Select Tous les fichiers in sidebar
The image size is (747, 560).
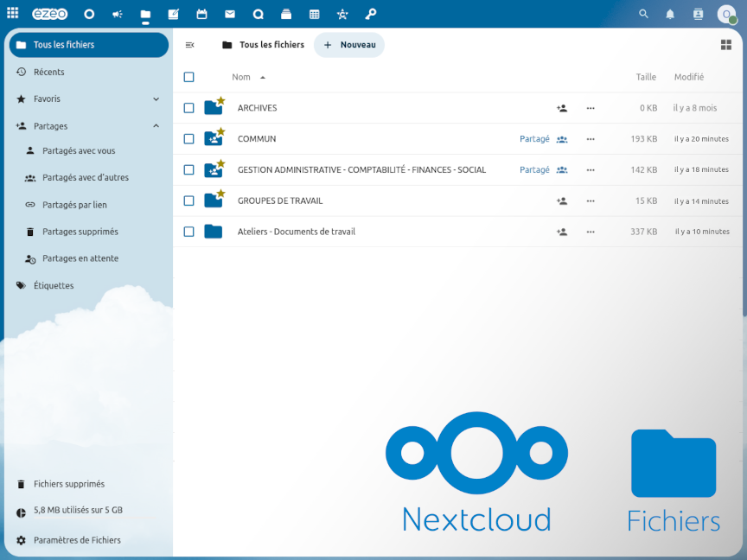click(x=89, y=45)
